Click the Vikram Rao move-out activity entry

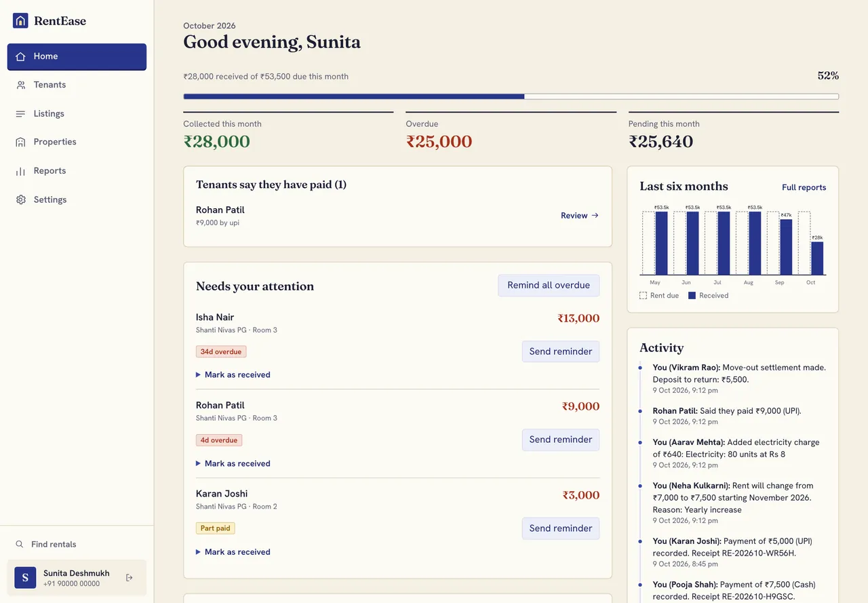coord(739,378)
